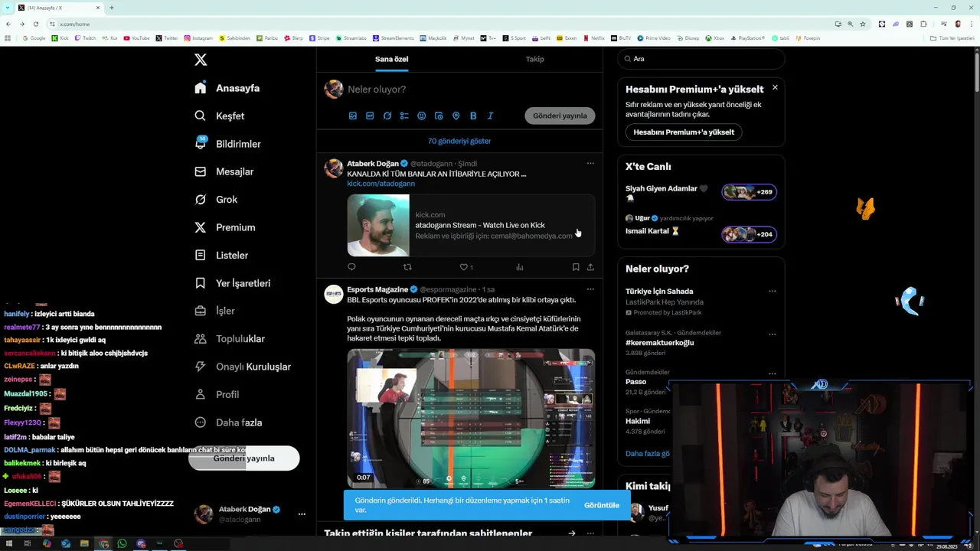980x551 pixels.
Task: Open Mesajlar in sidebar
Action: click(x=224, y=171)
